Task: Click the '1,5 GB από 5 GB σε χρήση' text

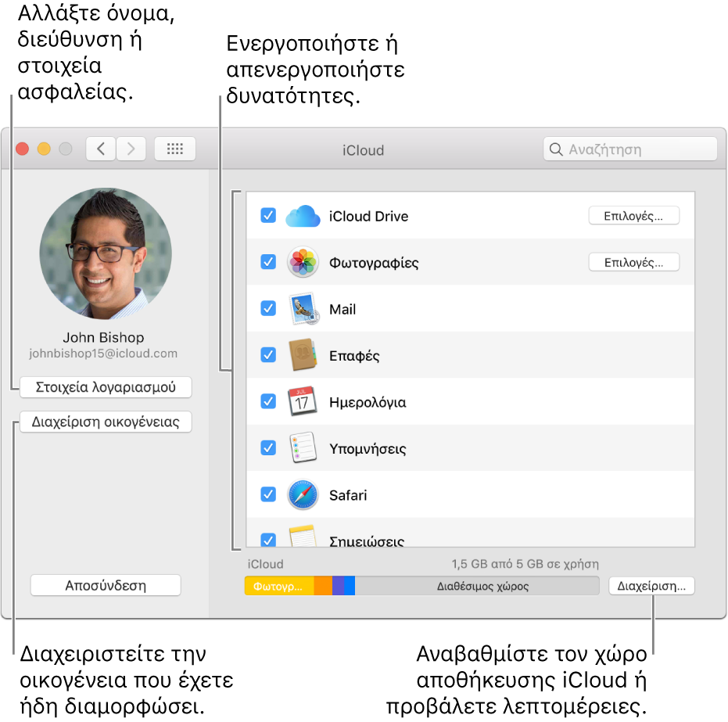Action: (x=525, y=564)
